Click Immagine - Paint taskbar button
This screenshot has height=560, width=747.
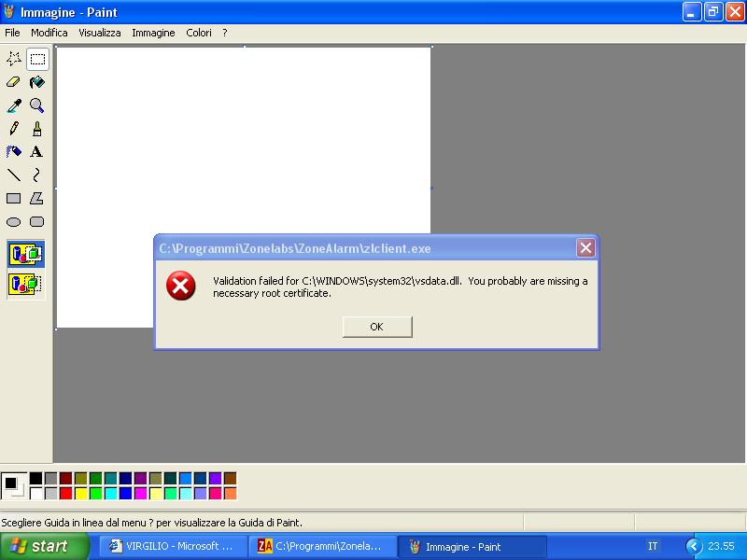tap(472, 546)
